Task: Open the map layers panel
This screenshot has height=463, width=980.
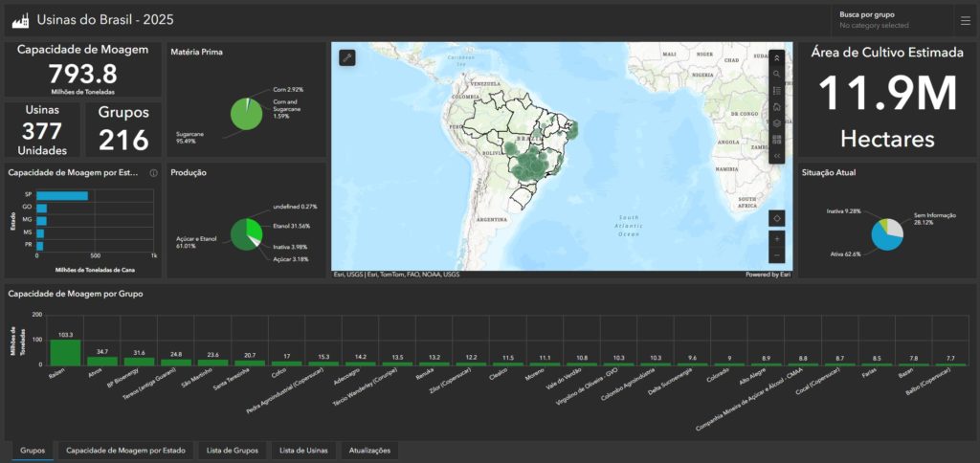Action: [x=776, y=123]
